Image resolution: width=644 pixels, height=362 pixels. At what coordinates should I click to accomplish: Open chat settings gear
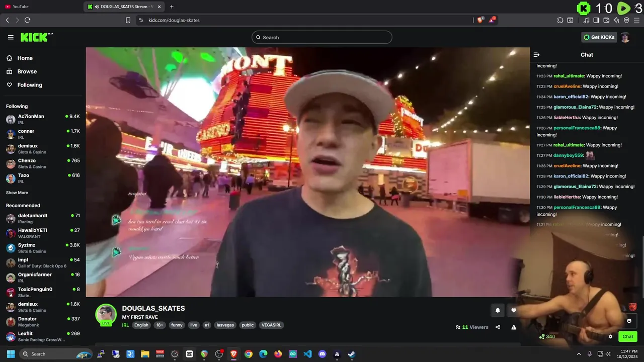click(610, 337)
